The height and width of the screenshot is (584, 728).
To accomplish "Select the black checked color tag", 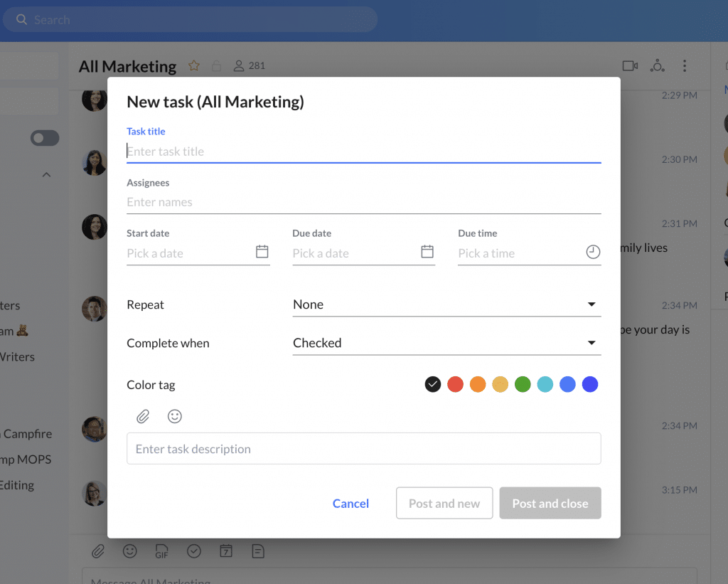I will [433, 385].
